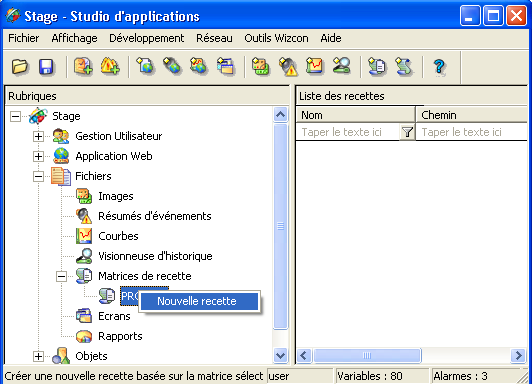
Task: Open the Nom column filter dropdown
Action: click(x=407, y=132)
